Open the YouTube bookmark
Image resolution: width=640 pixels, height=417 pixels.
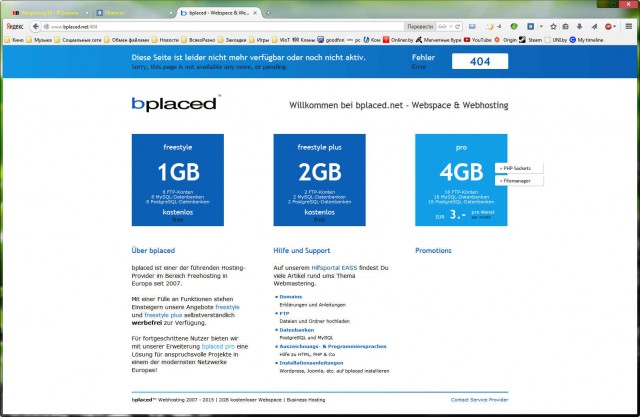(x=478, y=40)
